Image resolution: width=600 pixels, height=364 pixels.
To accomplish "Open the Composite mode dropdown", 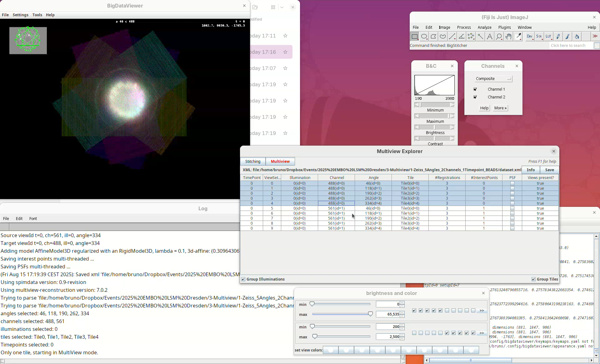I will point(493,79).
